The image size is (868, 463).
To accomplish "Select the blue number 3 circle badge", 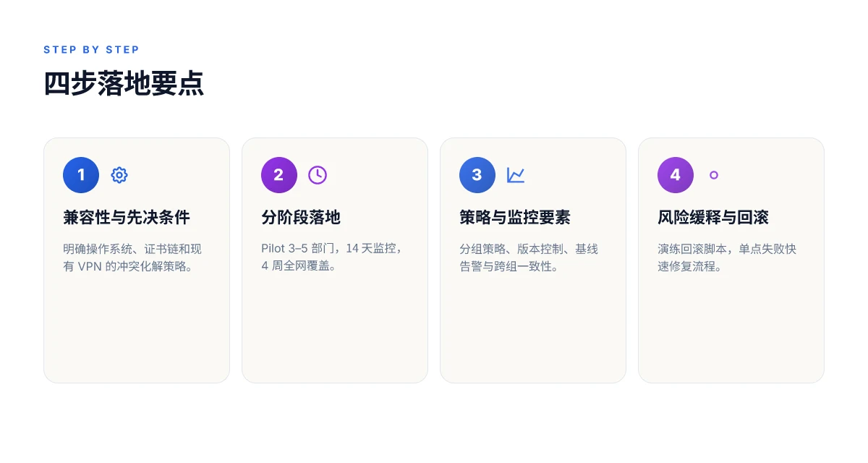I will click(x=477, y=175).
